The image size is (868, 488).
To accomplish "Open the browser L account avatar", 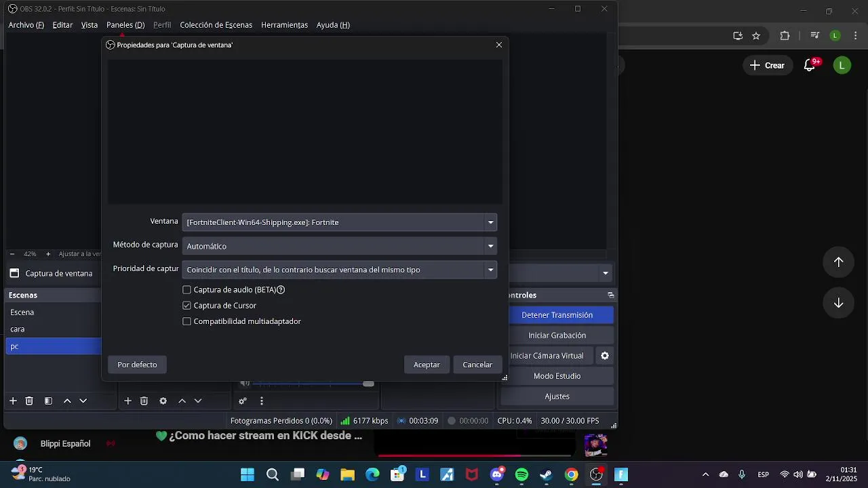I will pyautogui.click(x=842, y=65).
